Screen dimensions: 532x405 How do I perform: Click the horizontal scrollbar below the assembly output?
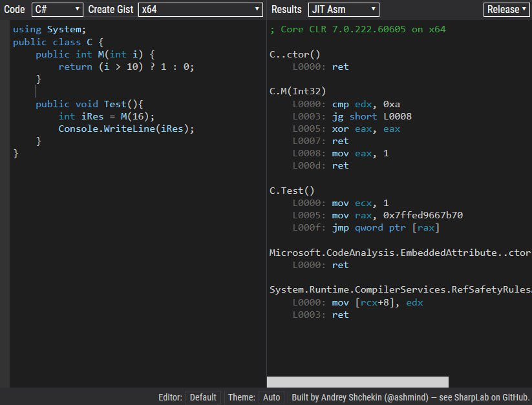[358, 381]
